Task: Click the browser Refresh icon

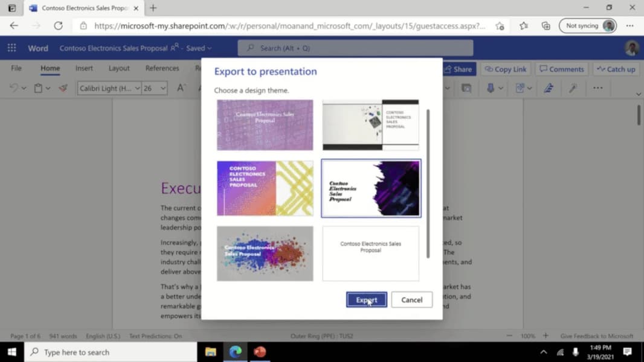Action: [59, 26]
